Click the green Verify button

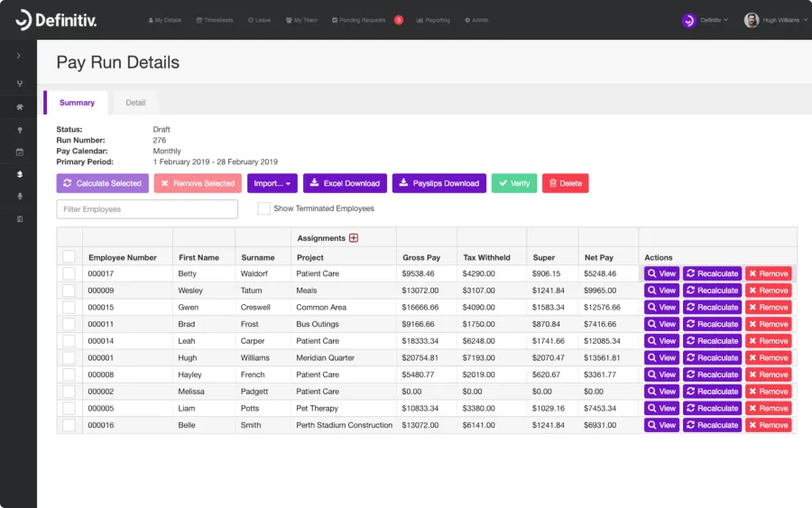pyautogui.click(x=514, y=183)
